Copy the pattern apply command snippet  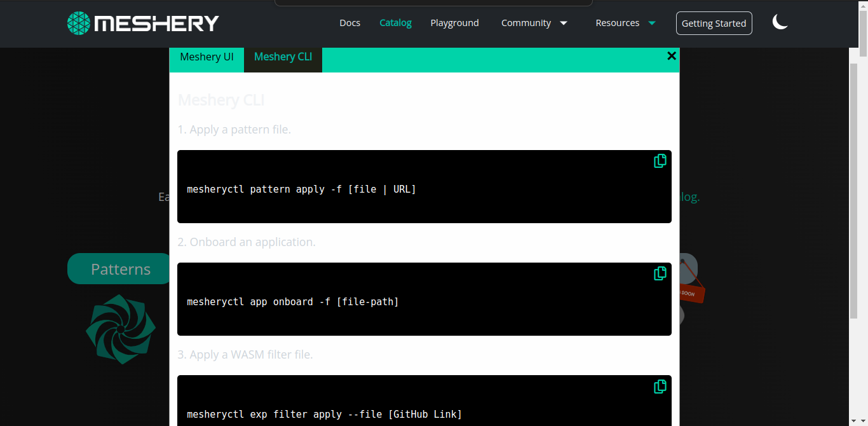click(x=660, y=161)
